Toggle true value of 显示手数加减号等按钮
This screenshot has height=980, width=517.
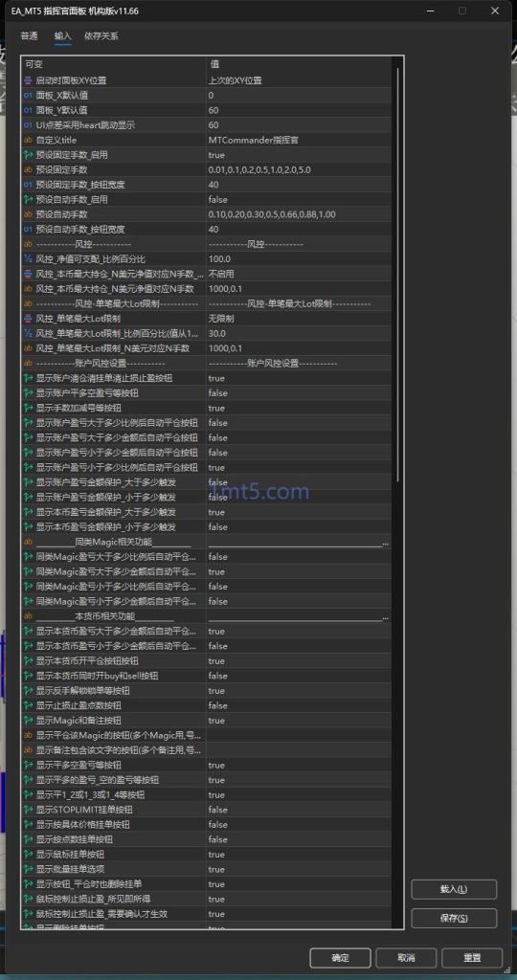pyautogui.click(x=299, y=408)
